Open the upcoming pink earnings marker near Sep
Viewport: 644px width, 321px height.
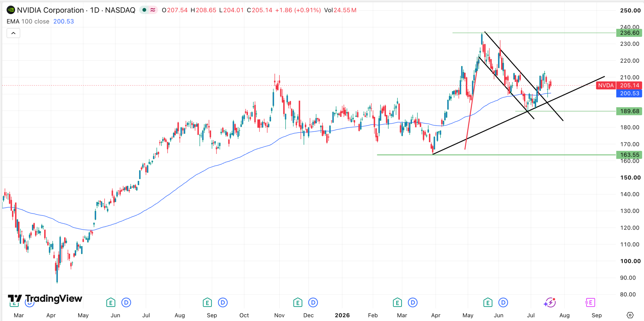[590, 302]
